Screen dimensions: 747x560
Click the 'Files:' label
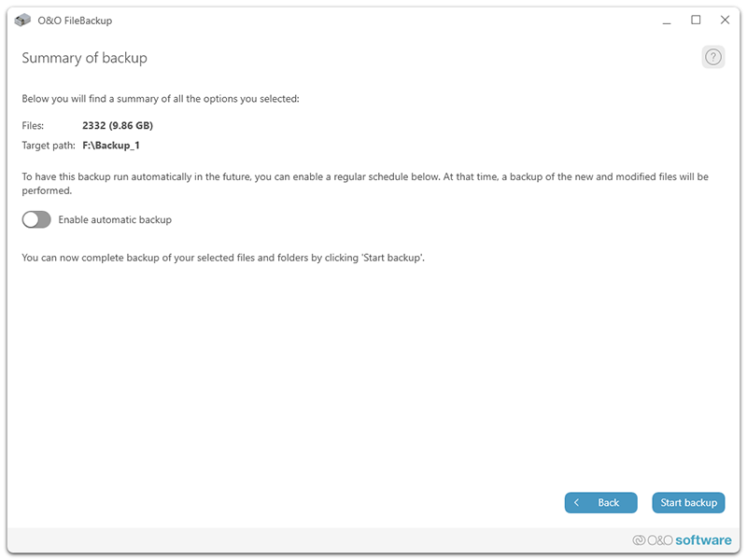click(33, 125)
